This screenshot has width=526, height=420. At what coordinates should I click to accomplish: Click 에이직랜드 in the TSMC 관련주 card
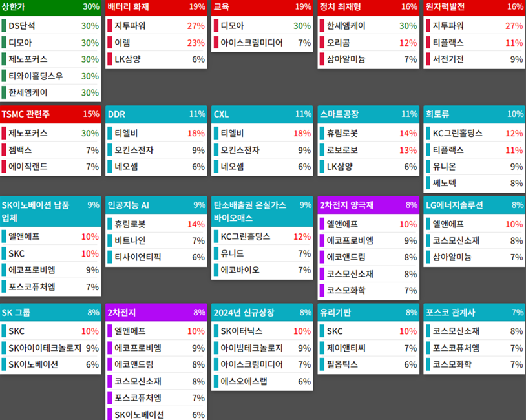[50, 167]
